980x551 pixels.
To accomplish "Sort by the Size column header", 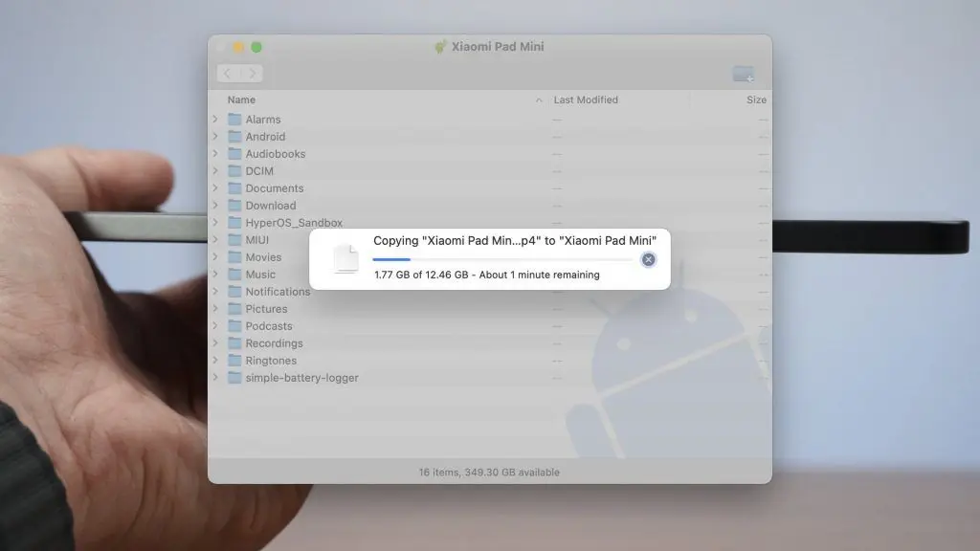I will pyautogui.click(x=756, y=99).
